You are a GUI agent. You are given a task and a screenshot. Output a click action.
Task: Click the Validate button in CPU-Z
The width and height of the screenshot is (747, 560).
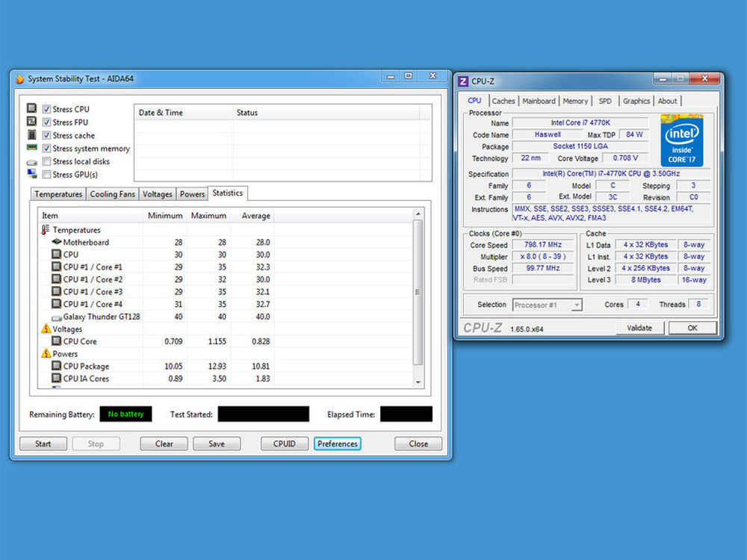tap(639, 328)
